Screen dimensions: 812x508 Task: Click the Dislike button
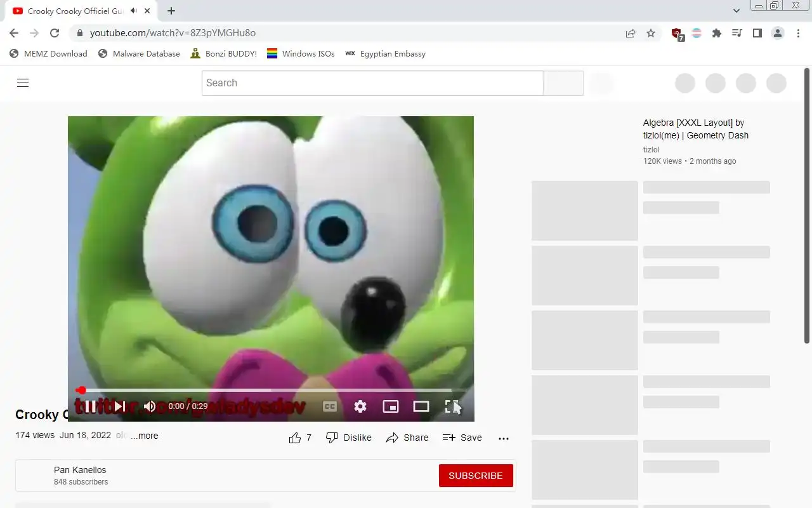(x=348, y=438)
